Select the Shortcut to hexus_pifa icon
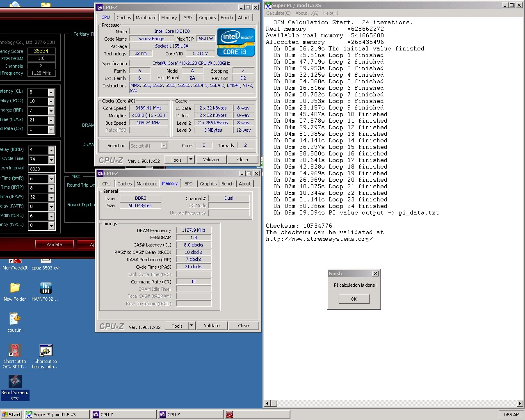 46,356
